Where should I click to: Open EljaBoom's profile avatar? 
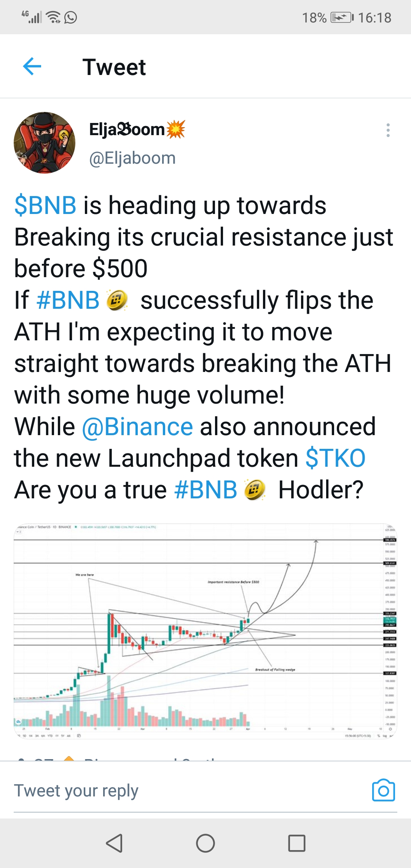point(45,143)
